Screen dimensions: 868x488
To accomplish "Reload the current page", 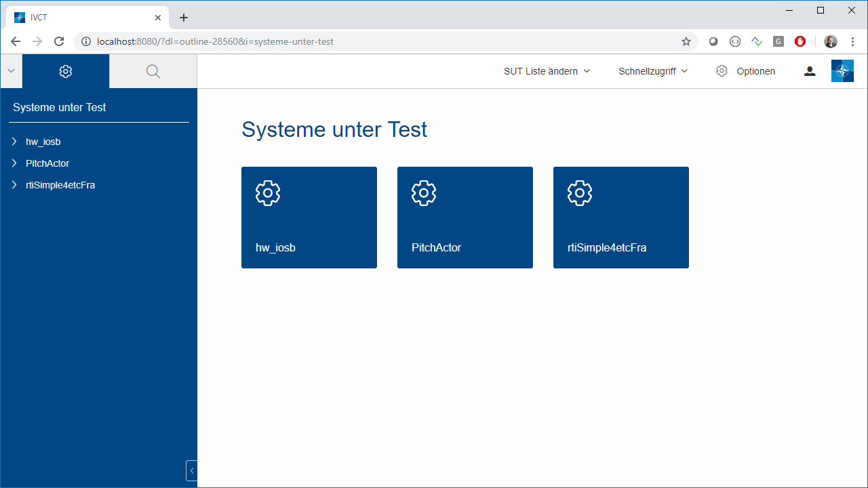I will (x=59, y=41).
